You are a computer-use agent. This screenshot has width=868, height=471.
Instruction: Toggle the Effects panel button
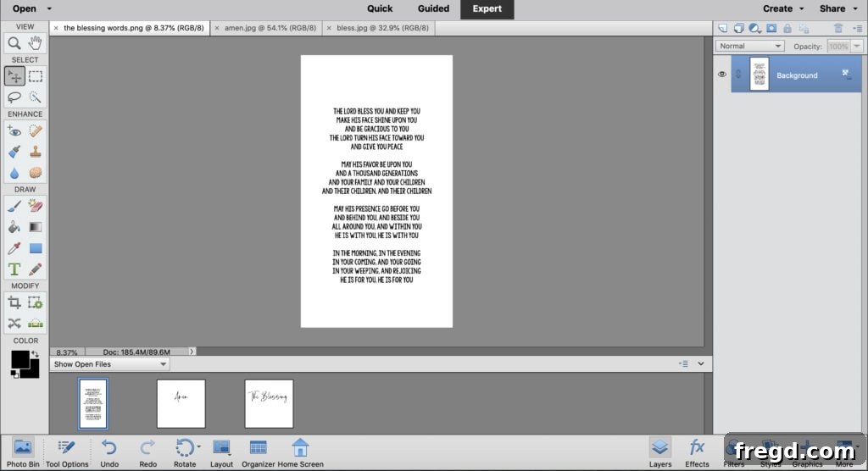(697, 452)
